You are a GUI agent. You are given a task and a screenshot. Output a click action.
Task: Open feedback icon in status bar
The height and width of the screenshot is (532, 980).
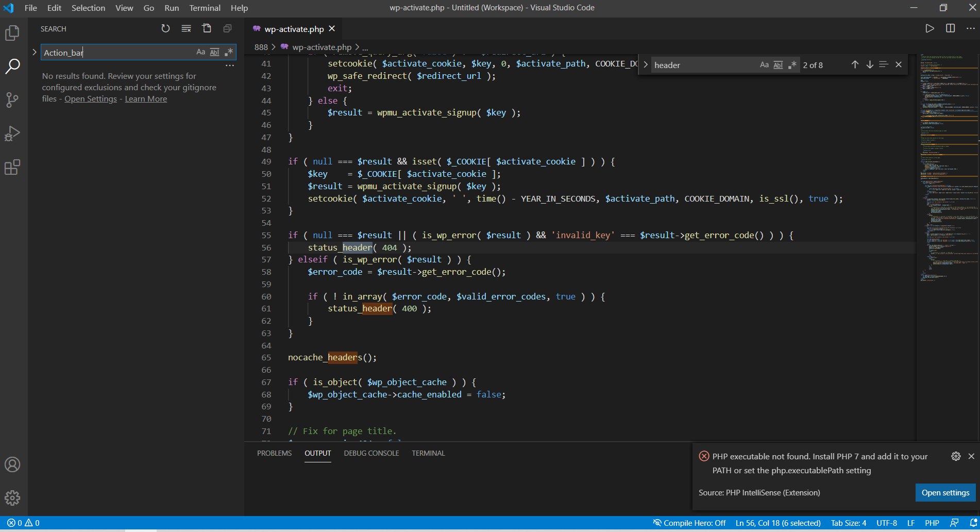[x=954, y=523]
